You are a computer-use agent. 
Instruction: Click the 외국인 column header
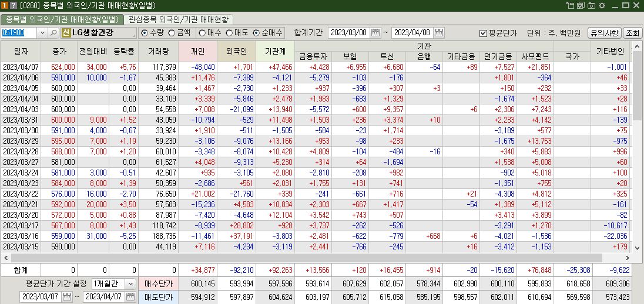(236, 51)
